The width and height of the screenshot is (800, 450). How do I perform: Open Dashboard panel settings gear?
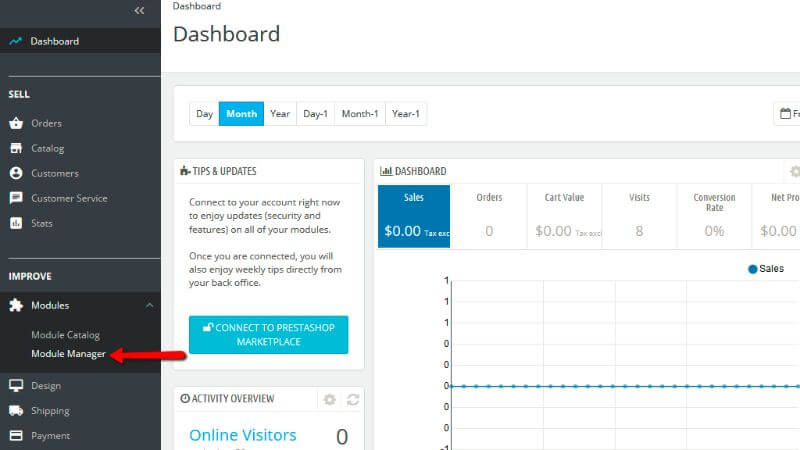coord(794,171)
